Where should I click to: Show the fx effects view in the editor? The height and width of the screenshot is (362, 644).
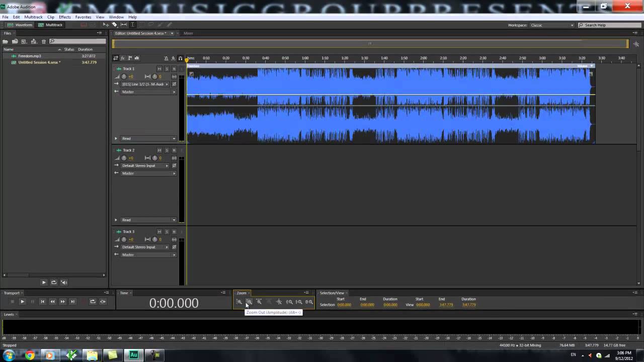pyautogui.click(x=123, y=58)
